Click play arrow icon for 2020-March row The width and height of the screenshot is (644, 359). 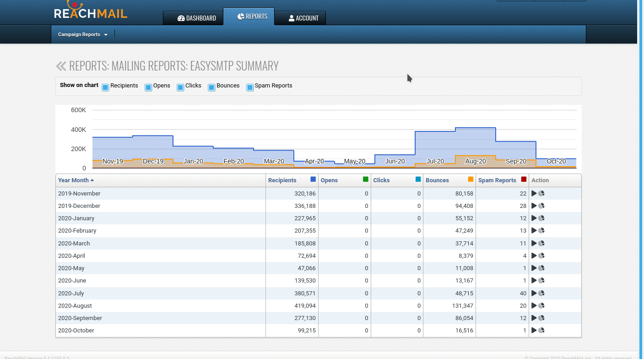coord(534,244)
